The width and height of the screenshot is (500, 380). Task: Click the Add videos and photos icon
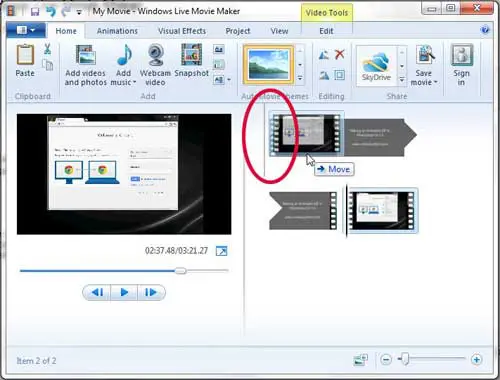86,55
